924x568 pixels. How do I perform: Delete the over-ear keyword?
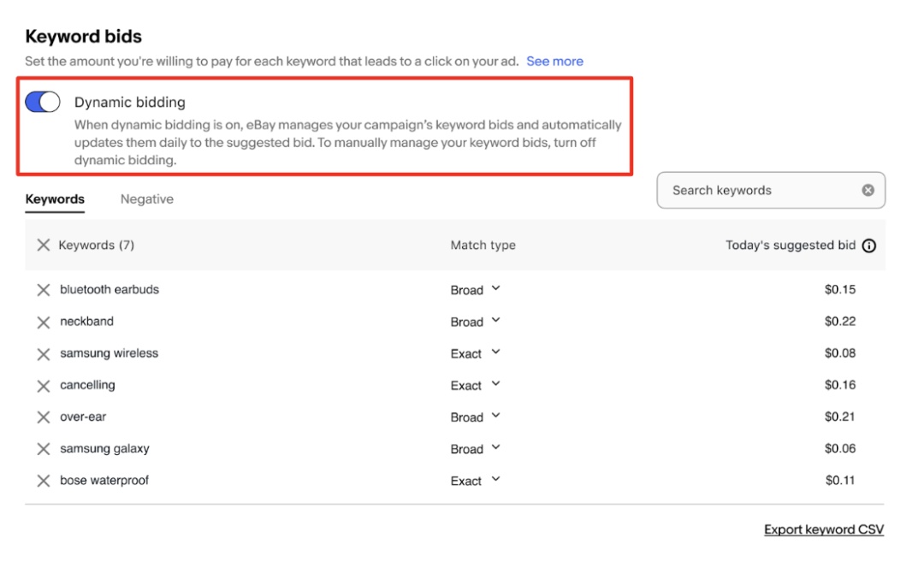pos(43,417)
